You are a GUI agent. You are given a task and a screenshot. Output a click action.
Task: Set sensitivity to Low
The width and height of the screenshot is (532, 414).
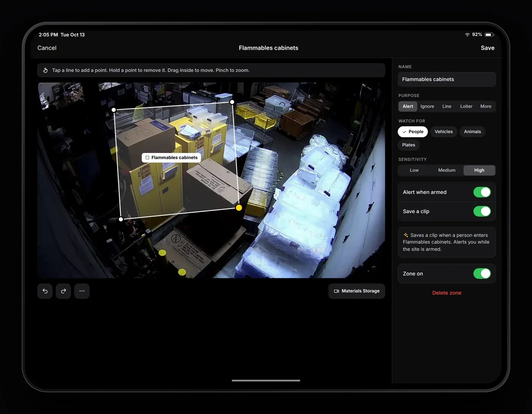414,170
